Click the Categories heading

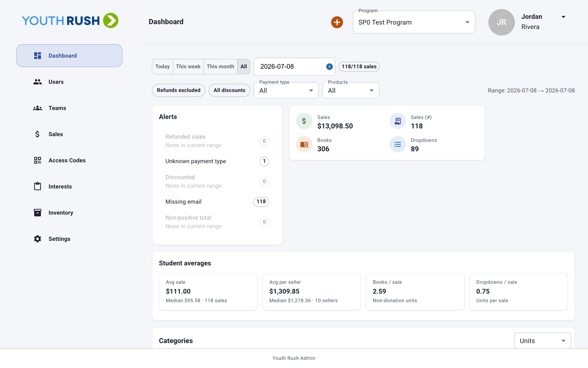tap(176, 341)
